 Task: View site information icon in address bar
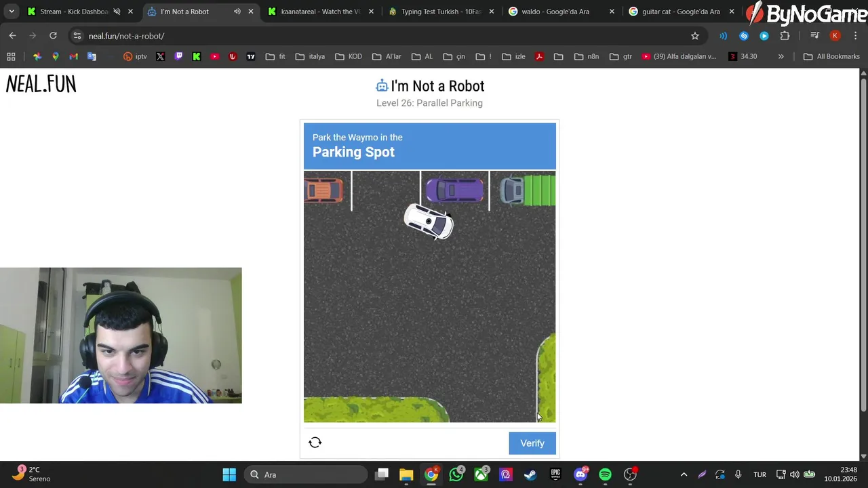tap(77, 36)
